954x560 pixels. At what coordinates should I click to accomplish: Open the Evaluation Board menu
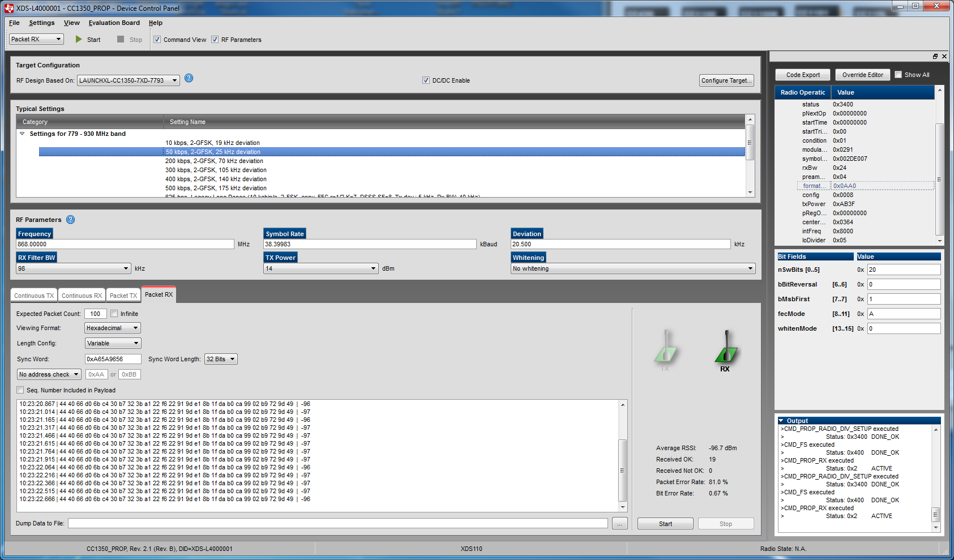tap(114, 23)
